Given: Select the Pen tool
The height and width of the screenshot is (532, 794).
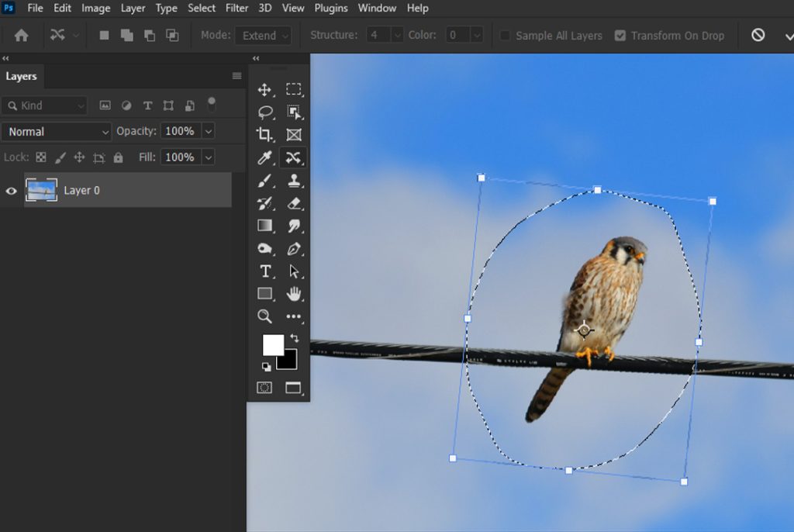Looking at the screenshot, I should tap(294, 248).
